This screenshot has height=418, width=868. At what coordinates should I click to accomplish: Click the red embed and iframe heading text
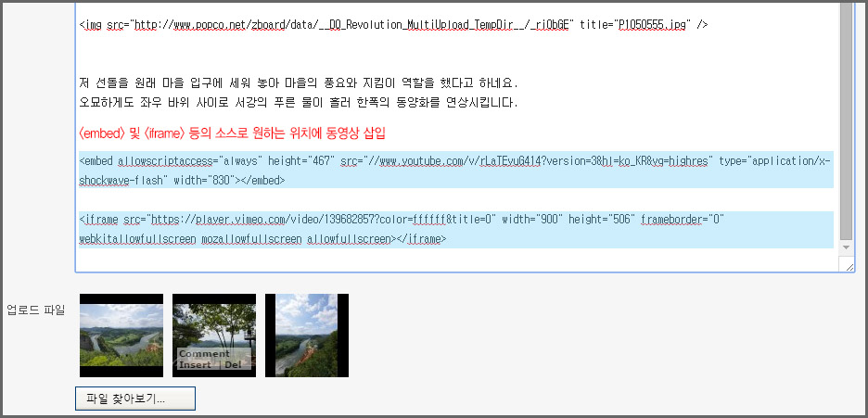pyautogui.click(x=232, y=133)
